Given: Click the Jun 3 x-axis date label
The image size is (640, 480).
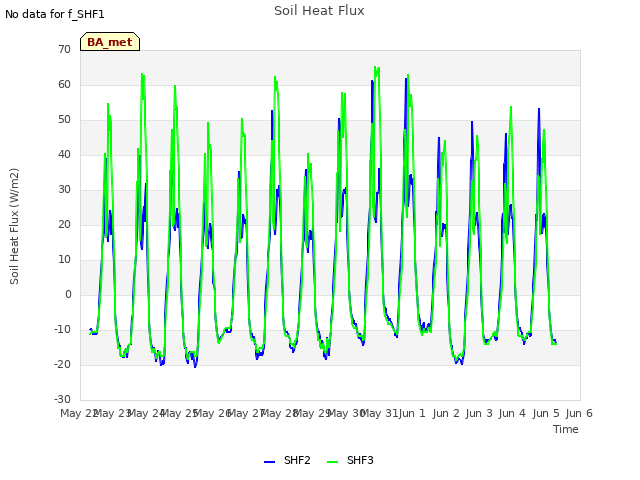Looking at the screenshot, I should click(x=479, y=413).
